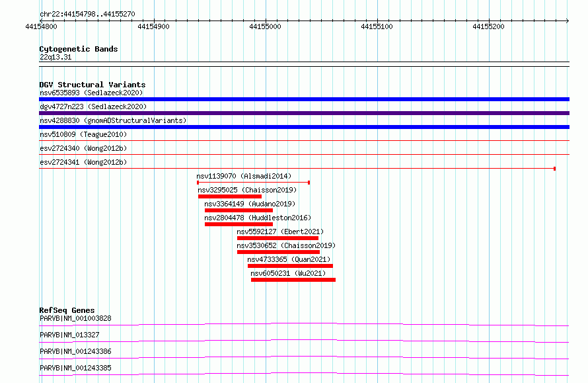Viewport: 588px width, 383px height.
Task: Open variant nsv3364149 (Audano2019) label
Action: [250, 204]
